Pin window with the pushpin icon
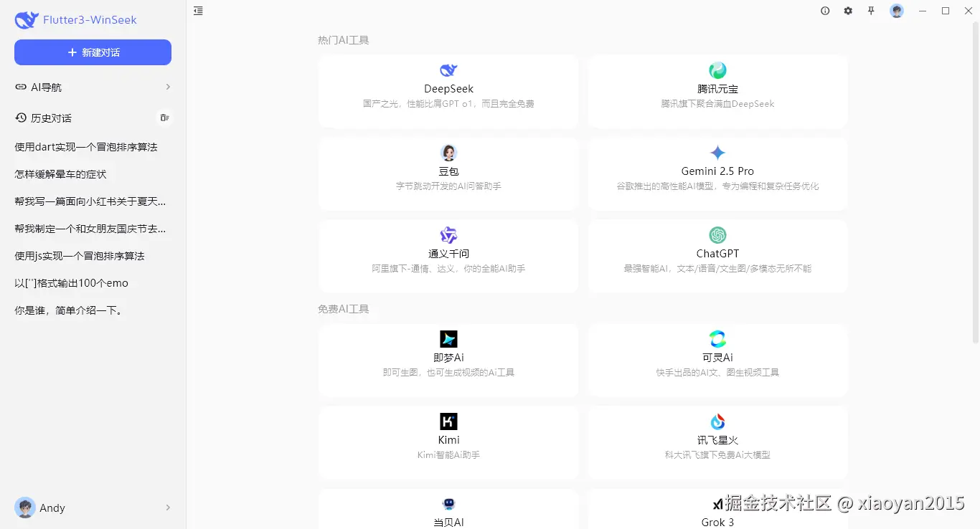The width and height of the screenshot is (980, 529). (x=871, y=11)
